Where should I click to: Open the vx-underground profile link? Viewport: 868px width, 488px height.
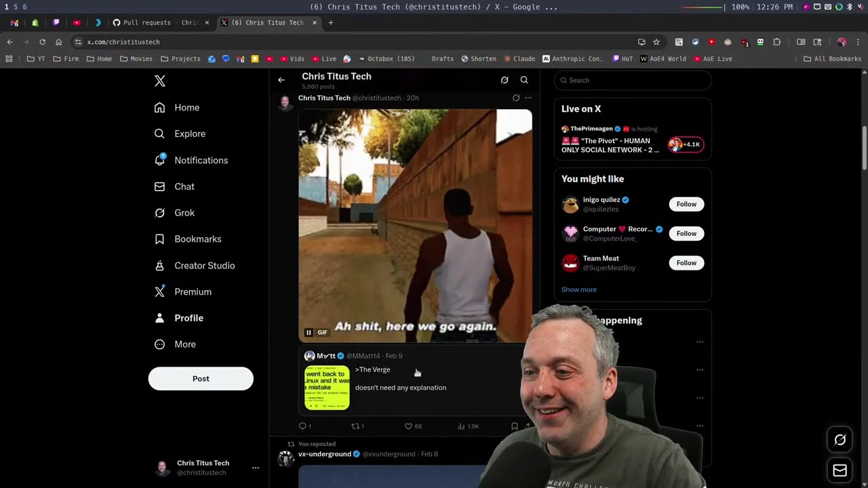(325, 454)
